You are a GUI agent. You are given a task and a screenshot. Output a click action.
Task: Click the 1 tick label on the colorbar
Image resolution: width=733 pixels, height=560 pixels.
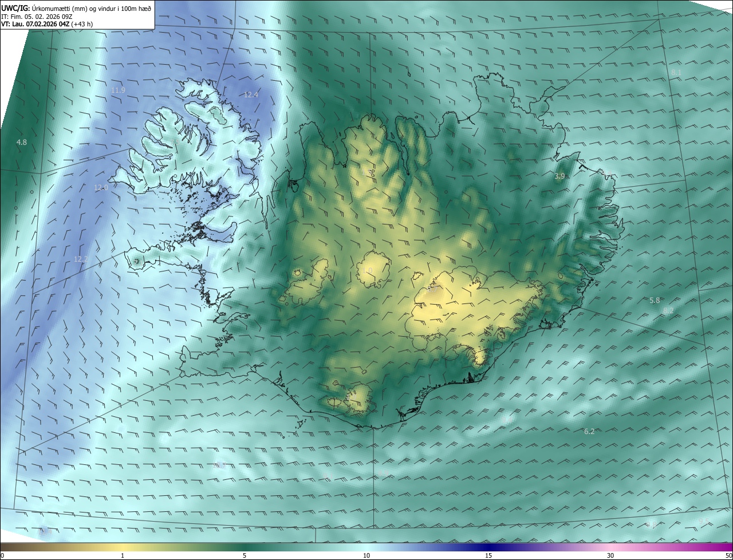(x=123, y=555)
